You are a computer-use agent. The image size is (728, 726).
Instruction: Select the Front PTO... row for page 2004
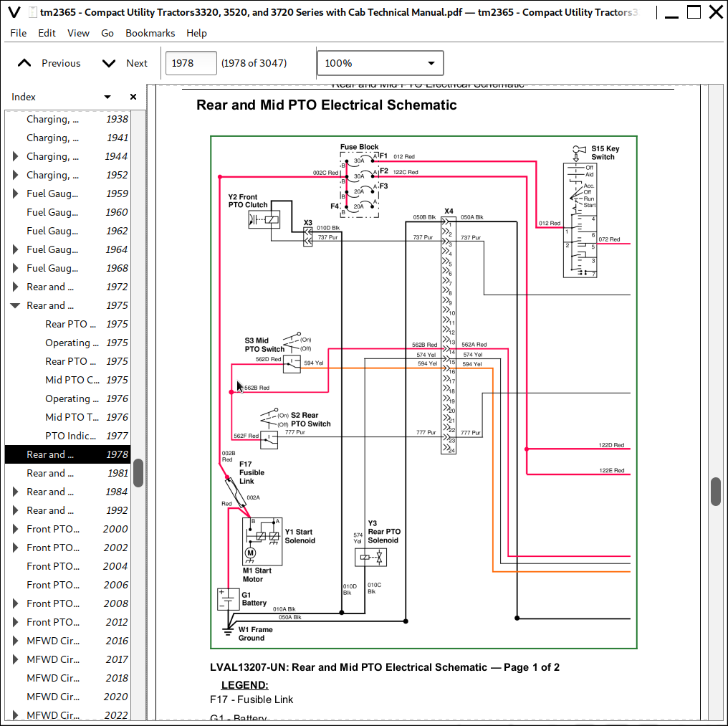click(x=68, y=566)
